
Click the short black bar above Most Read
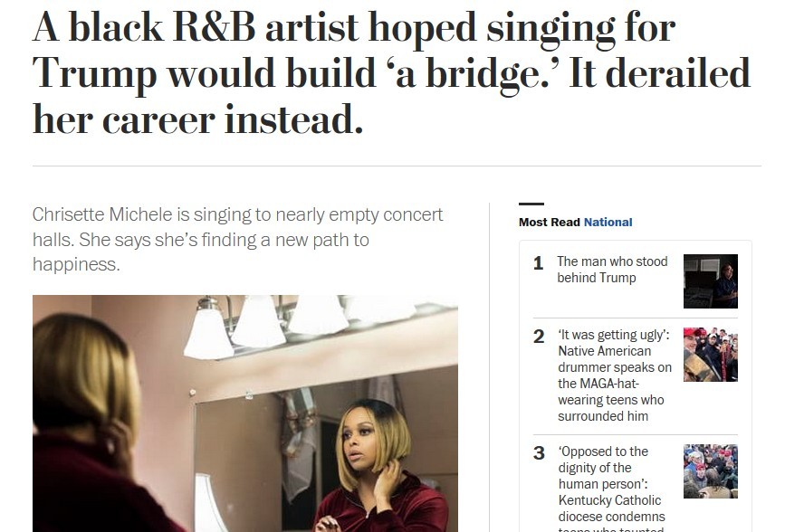[x=531, y=204]
